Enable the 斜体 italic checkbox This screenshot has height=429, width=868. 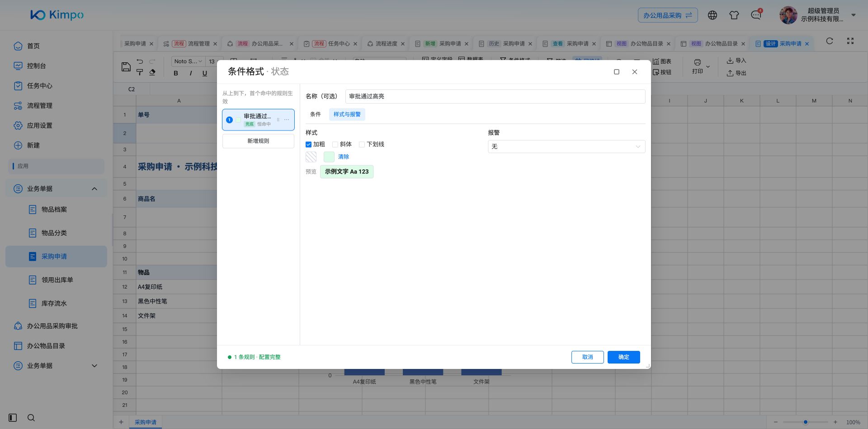[335, 145]
